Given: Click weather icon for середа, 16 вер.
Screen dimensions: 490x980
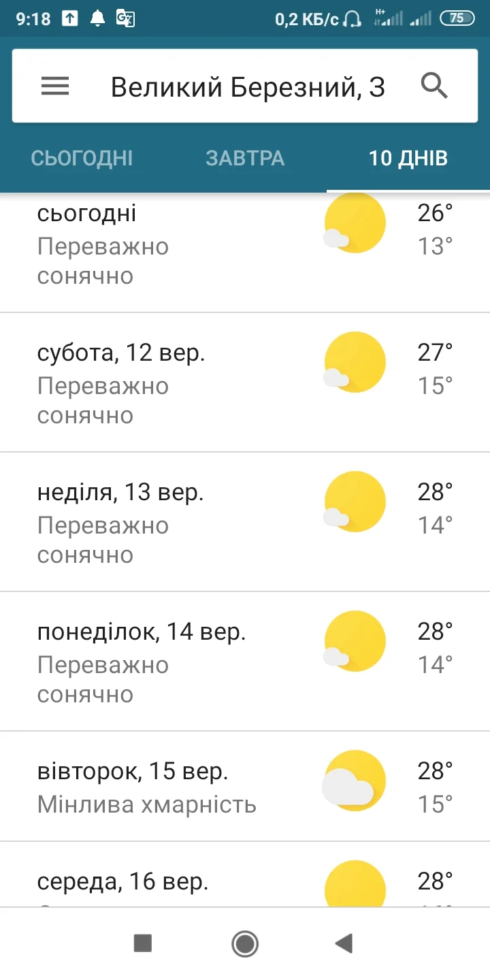Looking at the screenshot, I should [354, 885].
